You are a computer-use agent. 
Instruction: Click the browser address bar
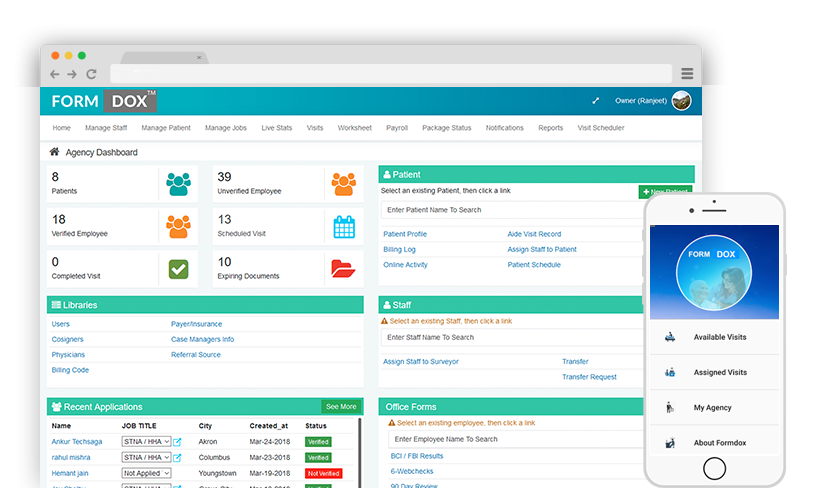coord(391,74)
